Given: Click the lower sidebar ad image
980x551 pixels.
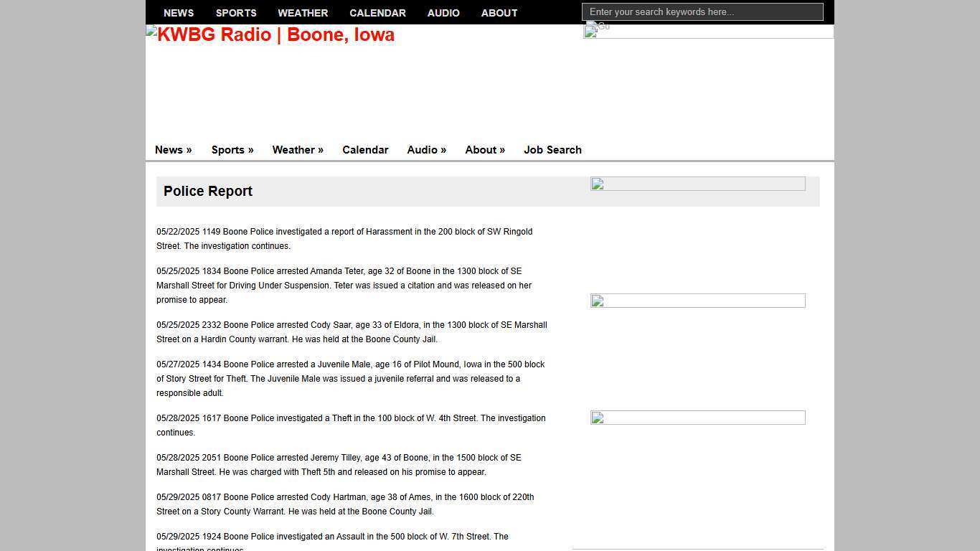Looking at the screenshot, I should 697,418.
